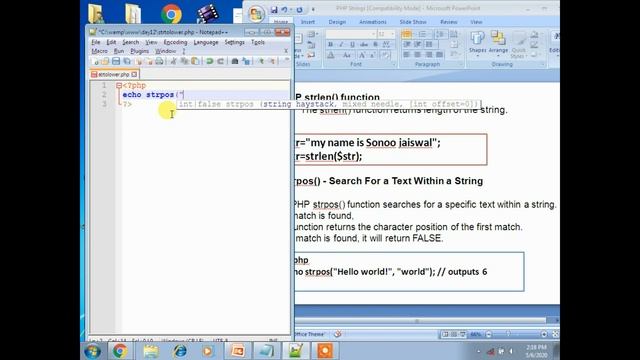Click Save in PowerPoint quick access toolbar

pyautogui.click(x=274, y=9)
